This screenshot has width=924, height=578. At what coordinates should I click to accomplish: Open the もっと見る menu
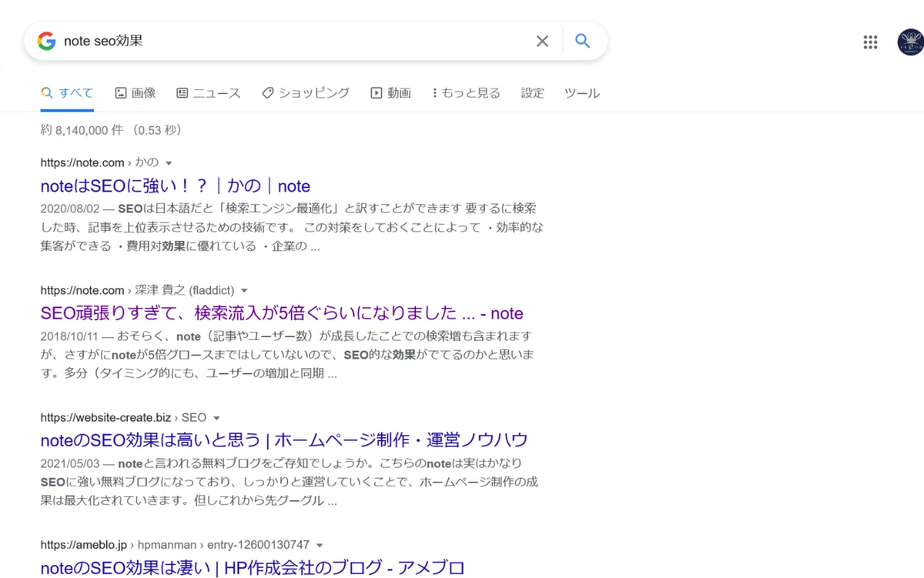466,93
